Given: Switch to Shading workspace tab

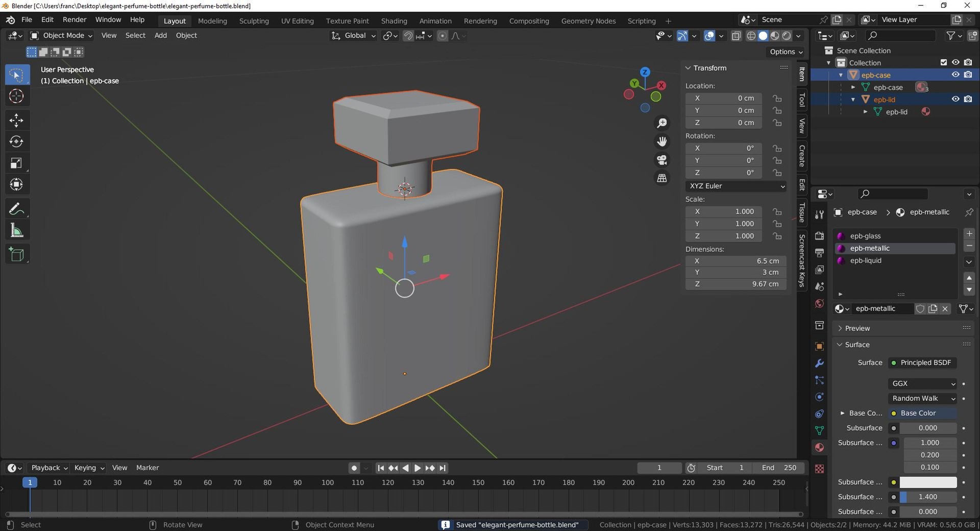Looking at the screenshot, I should tap(394, 21).
